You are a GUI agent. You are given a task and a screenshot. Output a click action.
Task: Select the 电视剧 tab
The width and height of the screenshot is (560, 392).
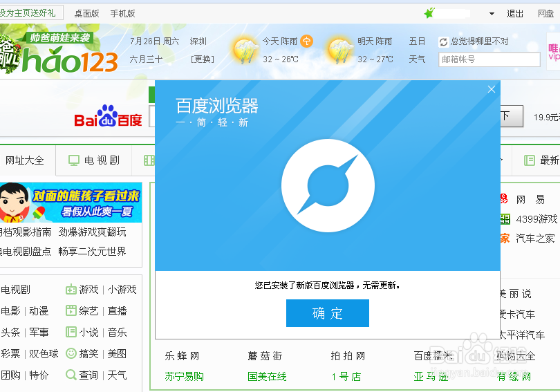coord(94,160)
